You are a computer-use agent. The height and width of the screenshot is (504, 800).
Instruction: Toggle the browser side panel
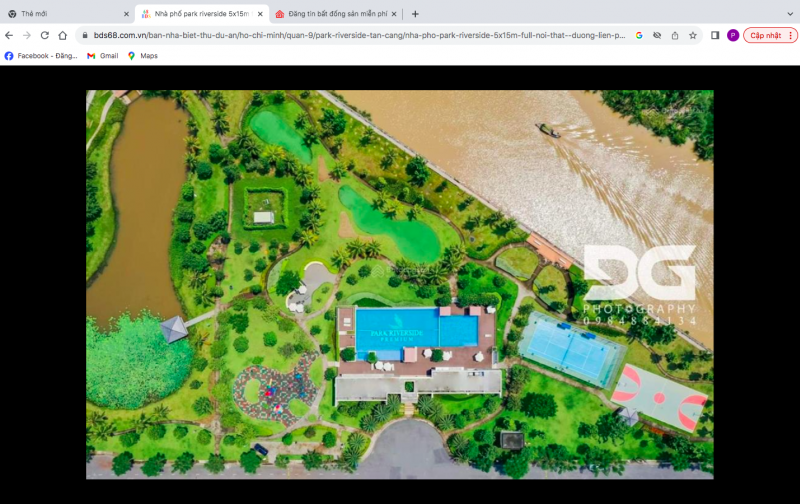pos(715,35)
